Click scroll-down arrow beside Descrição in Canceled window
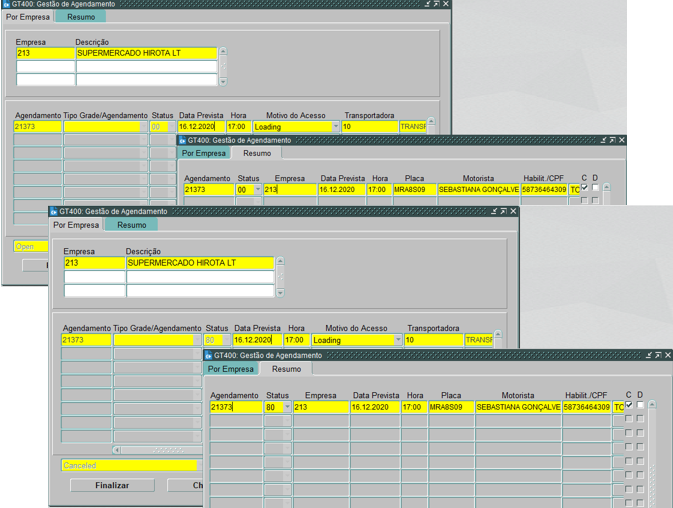 280,293
